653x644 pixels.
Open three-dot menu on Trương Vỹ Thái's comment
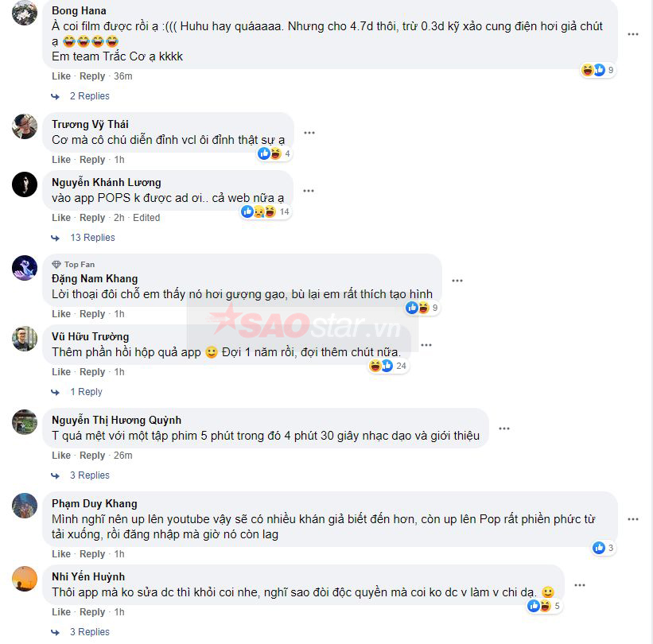click(x=309, y=133)
